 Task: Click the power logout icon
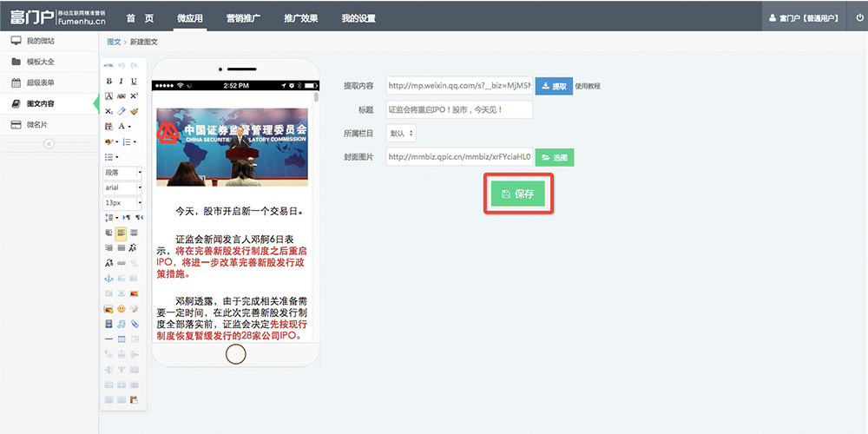pos(859,17)
